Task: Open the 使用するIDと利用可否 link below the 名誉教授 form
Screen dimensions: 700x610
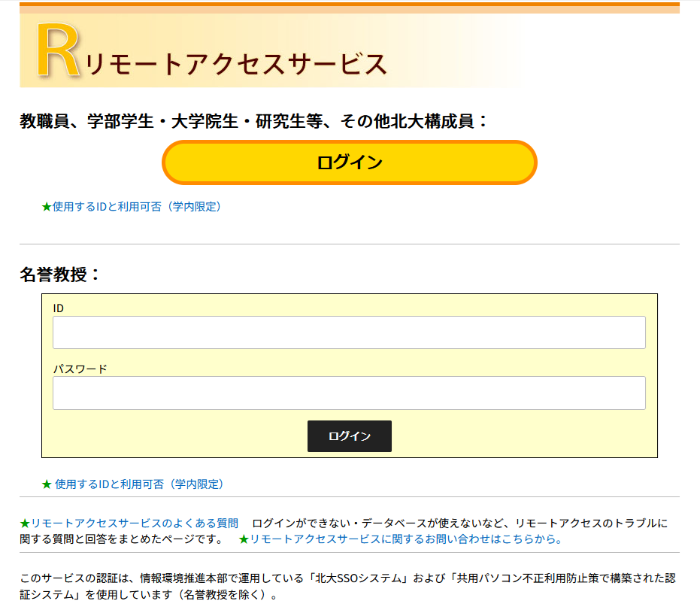Action: pos(139,484)
